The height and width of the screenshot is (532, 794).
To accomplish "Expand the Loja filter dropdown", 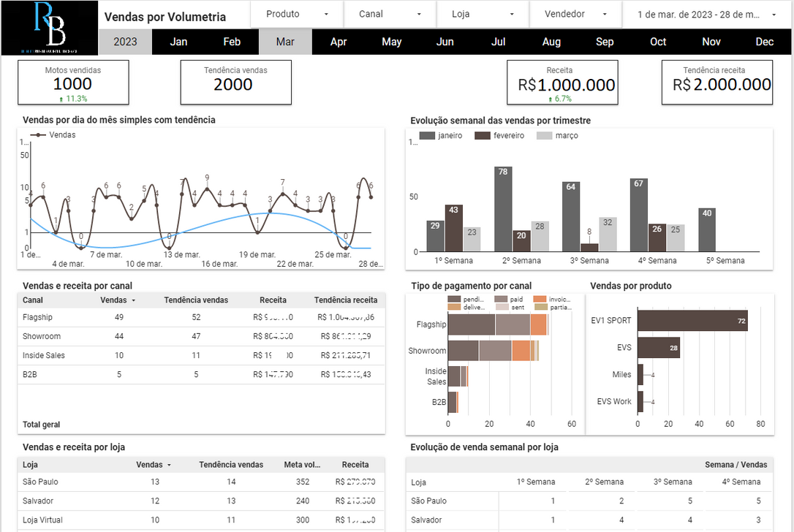I will 483,14.
